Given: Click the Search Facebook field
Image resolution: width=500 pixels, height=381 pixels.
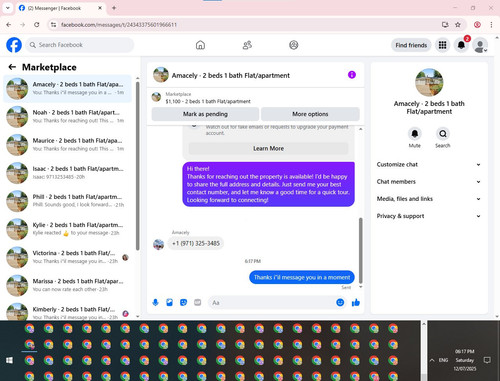Looking at the screenshot, I should (x=80, y=45).
